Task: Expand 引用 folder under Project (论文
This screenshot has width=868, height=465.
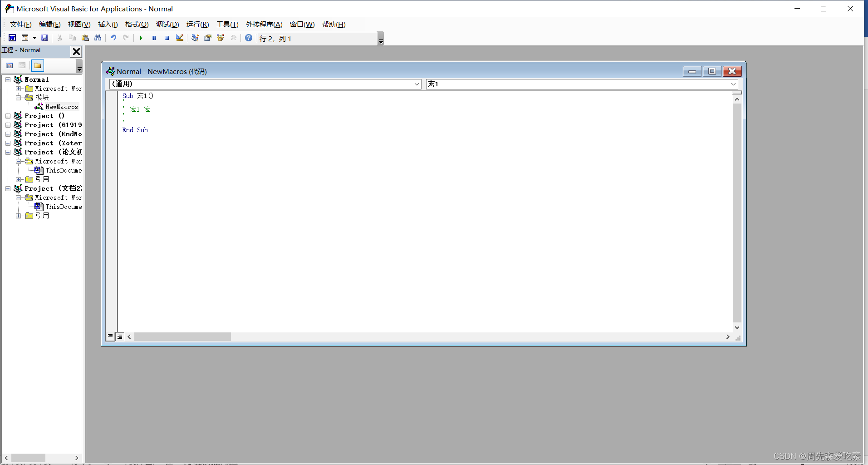Action: 18,179
